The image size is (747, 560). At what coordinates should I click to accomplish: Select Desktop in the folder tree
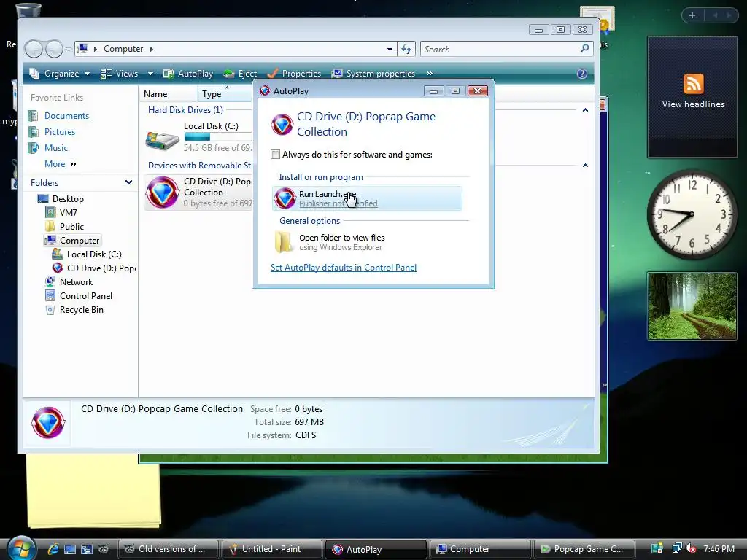pyautogui.click(x=68, y=198)
